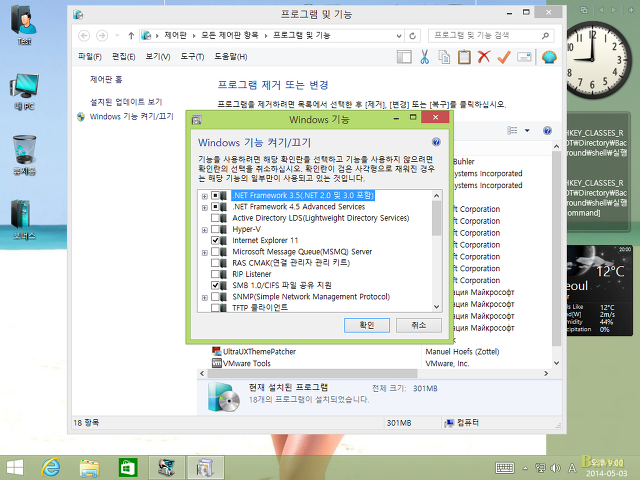Click the red X Delete toolbar icon
Viewport: 640px width, 480px height.
click(x=484, y=57)
